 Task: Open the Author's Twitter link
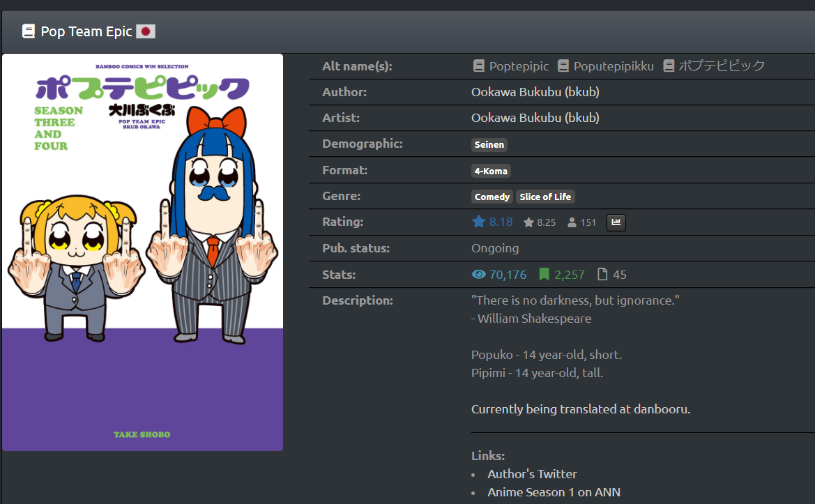[532, 474]
